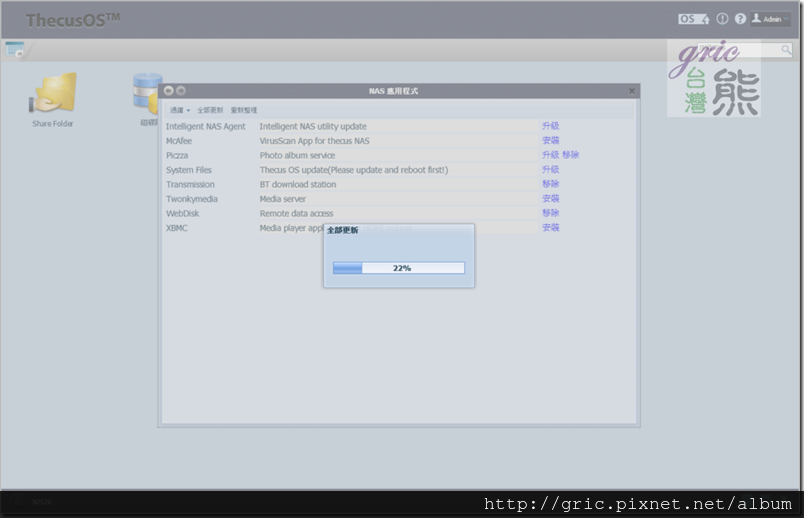Click 安裝 for XBMC
804x518 pixels.
tap(551, 227)
